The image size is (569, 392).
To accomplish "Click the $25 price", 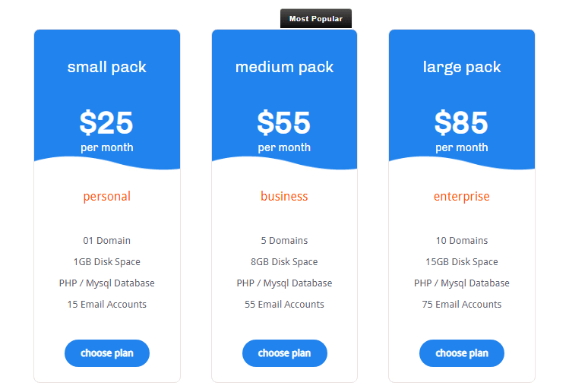I will click(106, 123).
